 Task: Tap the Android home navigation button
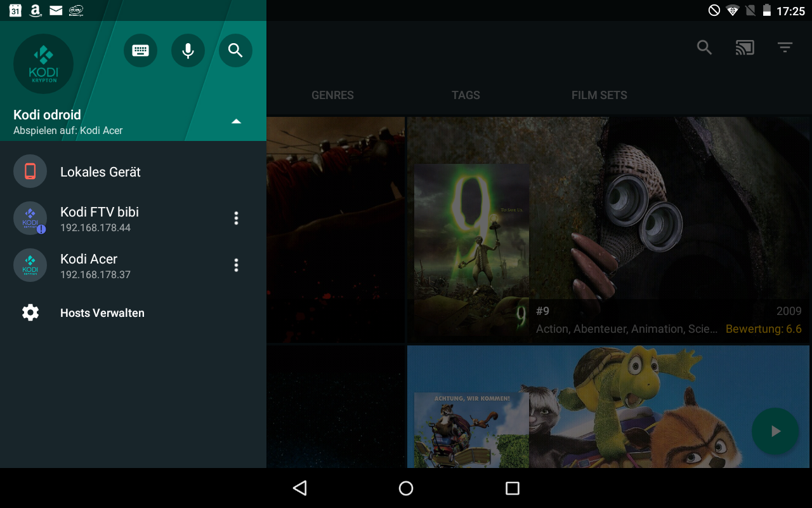coord(406,488)
